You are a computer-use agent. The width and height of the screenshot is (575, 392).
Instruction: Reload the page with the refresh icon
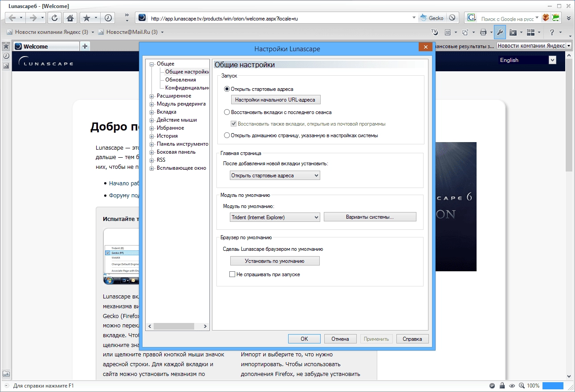(54, 18)
